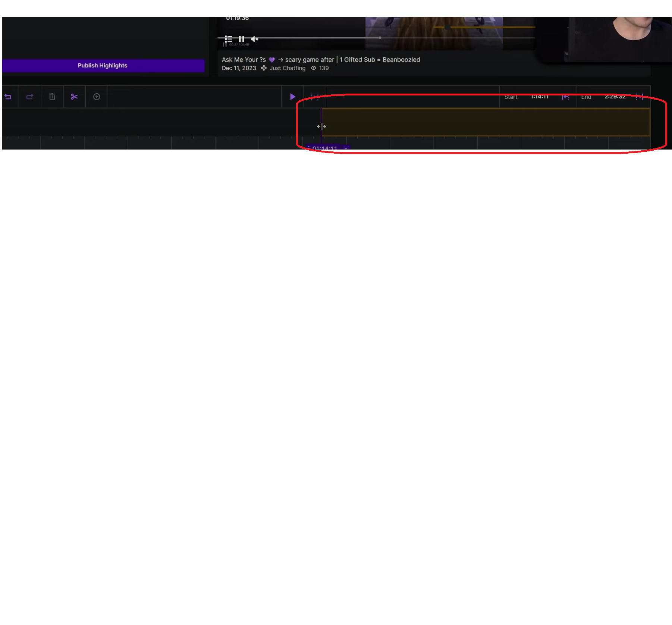The width and height of the screenshot is (672, 625).
Task: Open the Just Chatting category link
Action: [287, 68]
